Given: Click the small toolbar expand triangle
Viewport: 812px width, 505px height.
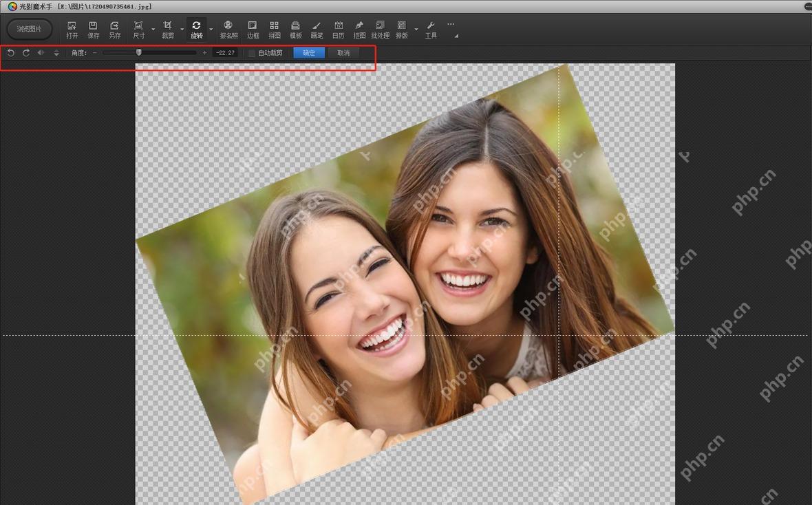Looking at the screenshot, I should (x=456, y=36).
